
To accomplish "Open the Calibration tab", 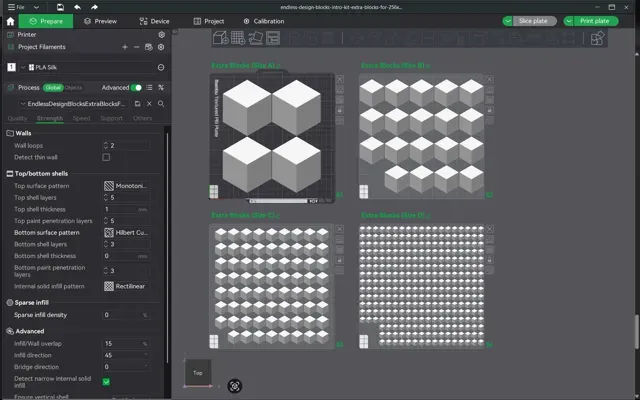I will click(264, 21).
